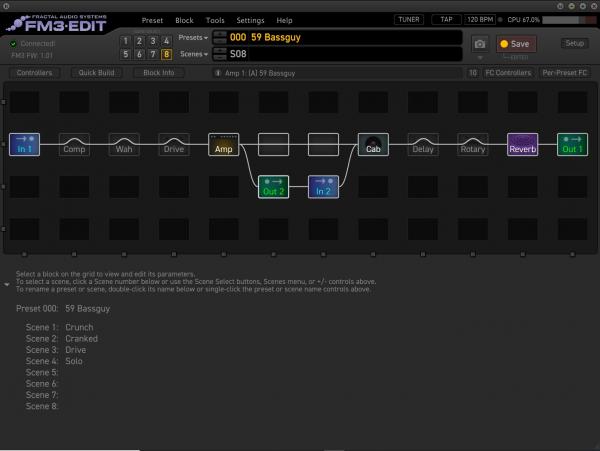Click Scene 1: Crunch in the list

[59, 327]
